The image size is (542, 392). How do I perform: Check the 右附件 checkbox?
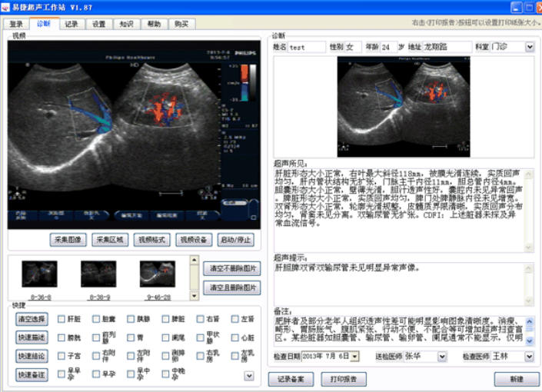pos(96,356)
